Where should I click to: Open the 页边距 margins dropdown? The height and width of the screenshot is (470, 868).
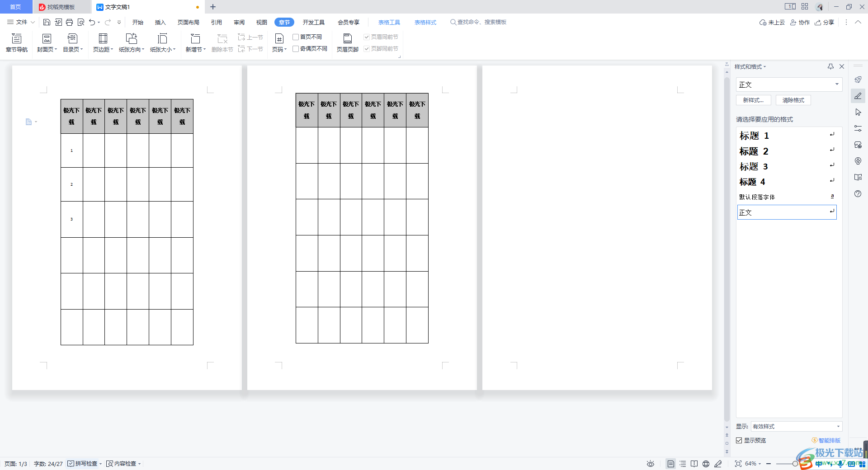tap(103, 43)
